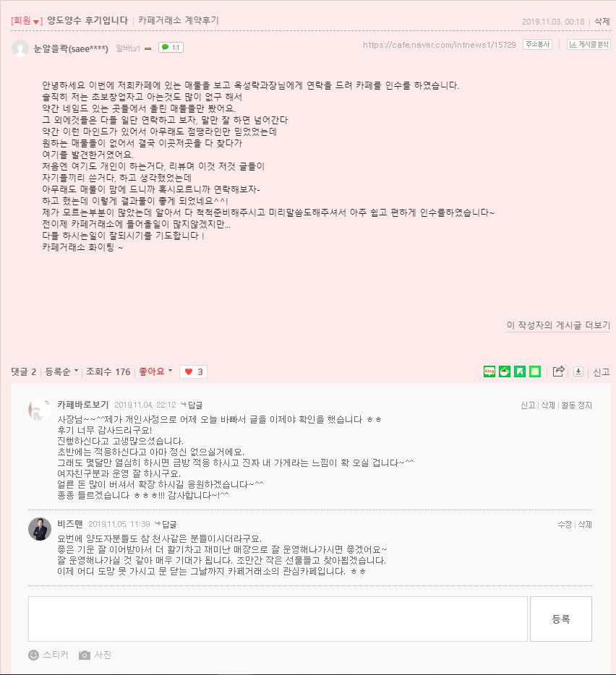Click the heart like icon
Image resolution: width=616 pixels, height=675 pixels.
[x=189, y=371]
